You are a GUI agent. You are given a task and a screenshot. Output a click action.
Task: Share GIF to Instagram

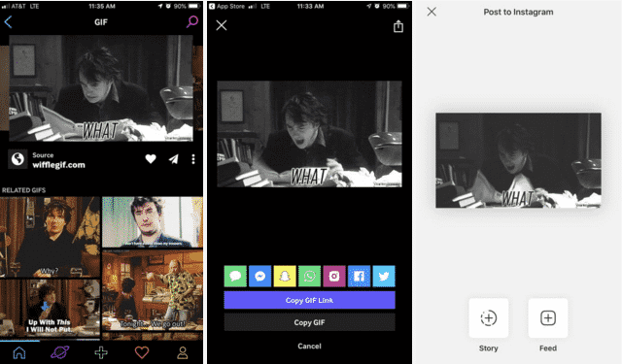[x=334, y=276]
